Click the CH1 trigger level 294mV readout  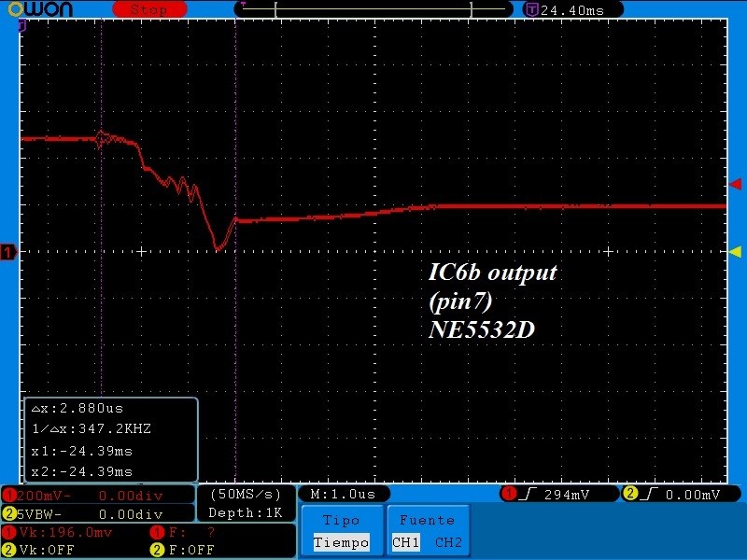click(x=566, y=495)
